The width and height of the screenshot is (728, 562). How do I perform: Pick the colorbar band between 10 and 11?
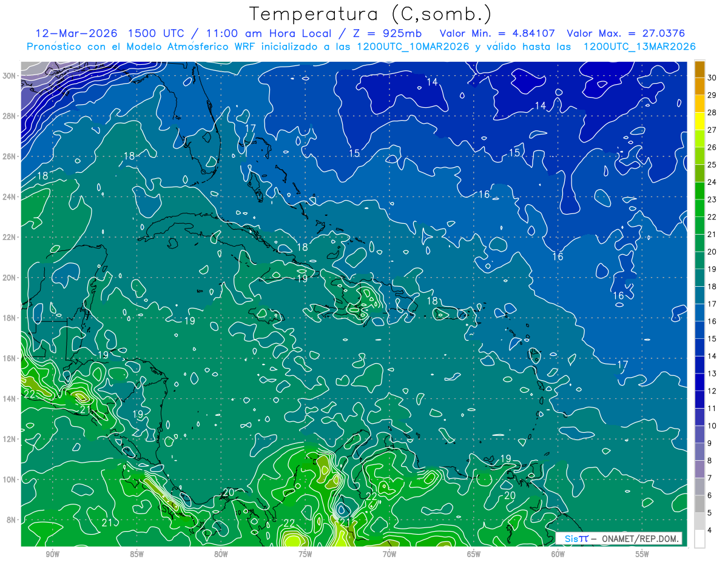coord(700,417)
